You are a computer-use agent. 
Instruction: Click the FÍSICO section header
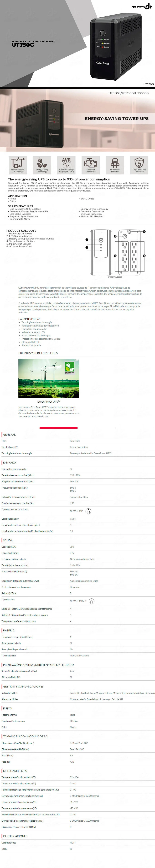(x=7, y=708)
